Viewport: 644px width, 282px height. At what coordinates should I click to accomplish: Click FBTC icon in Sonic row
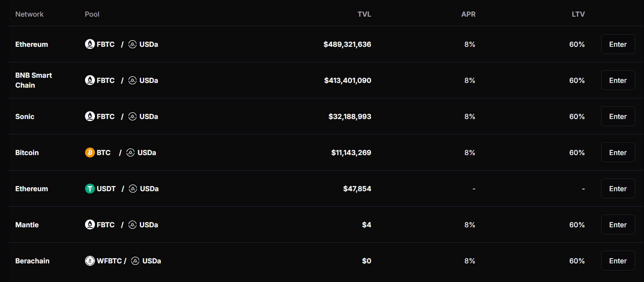[90, 117]
